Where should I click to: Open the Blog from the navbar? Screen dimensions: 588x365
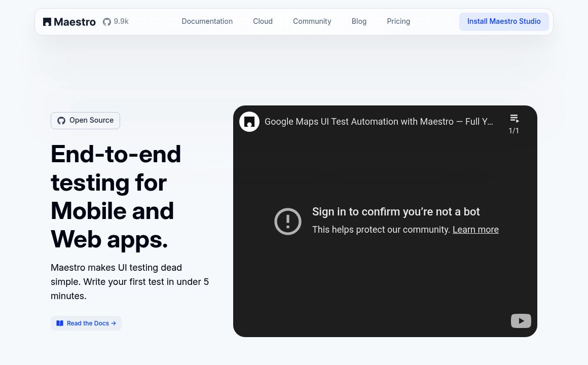(x=359, y=21)
